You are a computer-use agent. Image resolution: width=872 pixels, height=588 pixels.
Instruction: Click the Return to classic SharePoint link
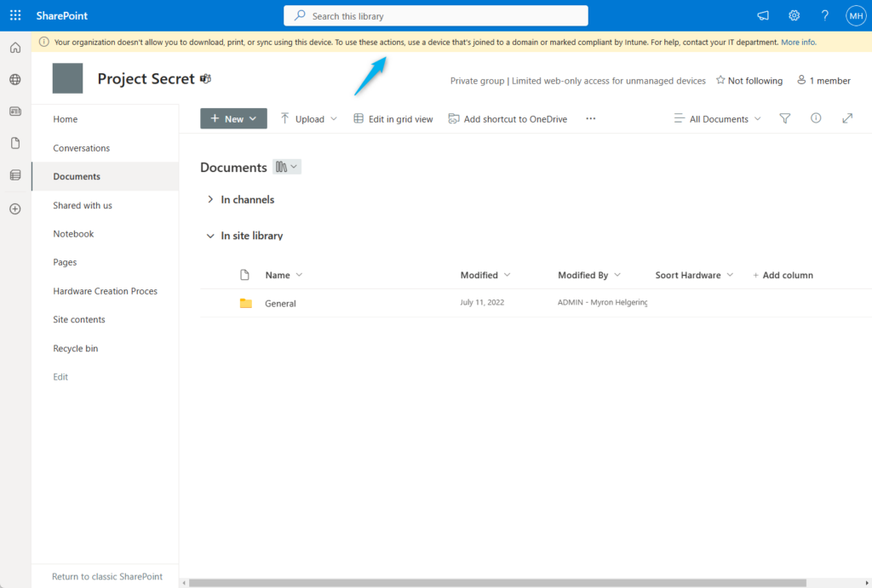point(106,576)
